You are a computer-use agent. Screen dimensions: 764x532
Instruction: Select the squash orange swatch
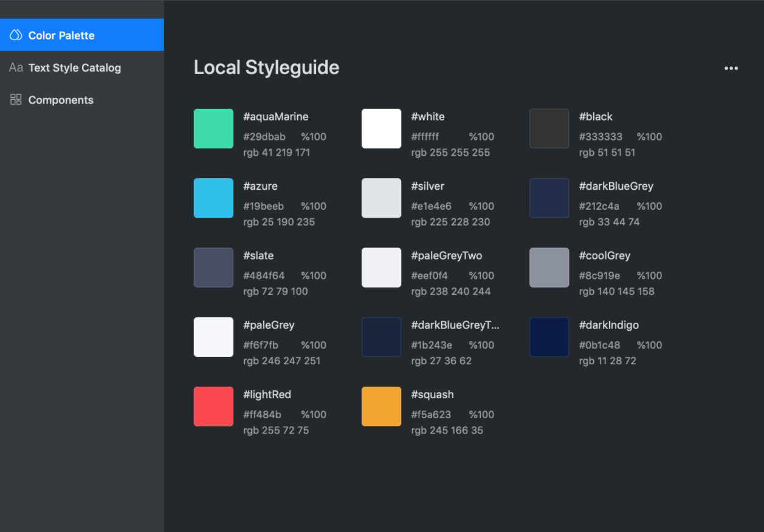point(381,406)
